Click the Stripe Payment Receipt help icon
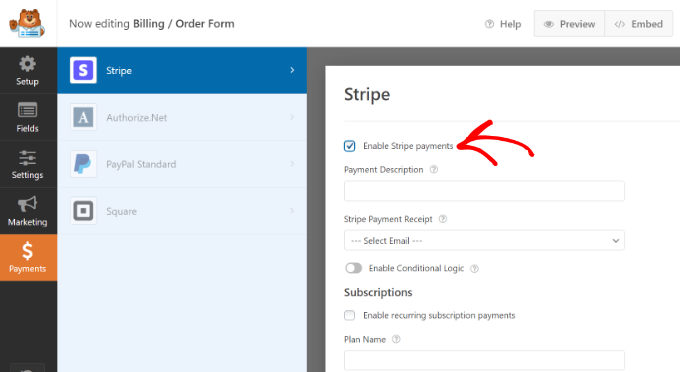Viewport: 680px width, 372px height. click(443, 219)
